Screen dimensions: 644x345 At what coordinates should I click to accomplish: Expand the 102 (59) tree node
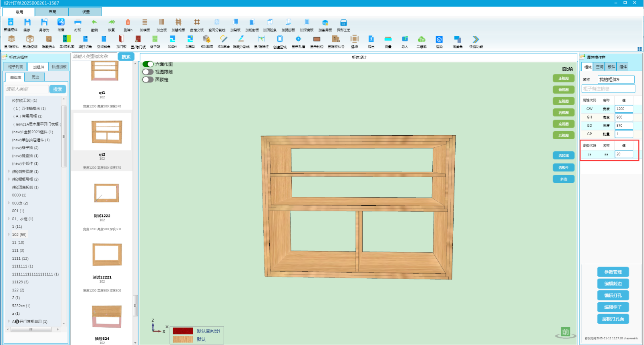click(9, 234)
